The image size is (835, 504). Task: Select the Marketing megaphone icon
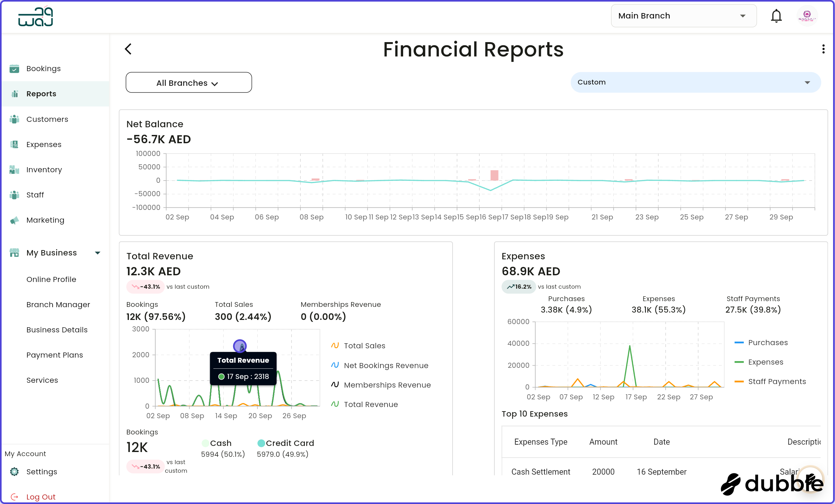point(14,220)
